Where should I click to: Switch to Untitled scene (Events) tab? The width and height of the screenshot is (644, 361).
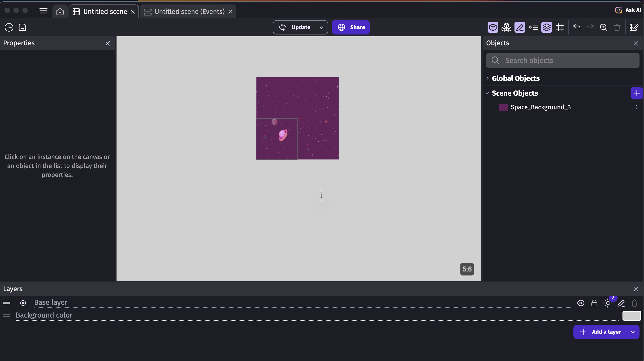pyautogui.click(x=186, y=11)
